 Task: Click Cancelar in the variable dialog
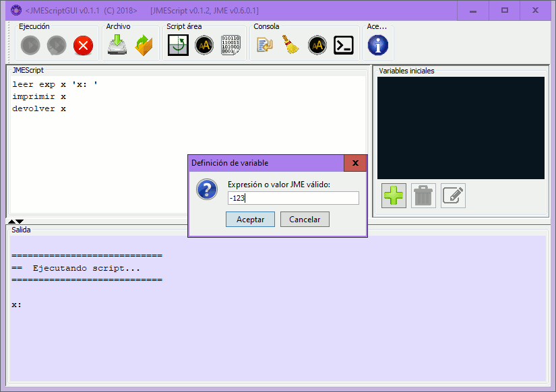pyautogui.click(x=305, y=220)
